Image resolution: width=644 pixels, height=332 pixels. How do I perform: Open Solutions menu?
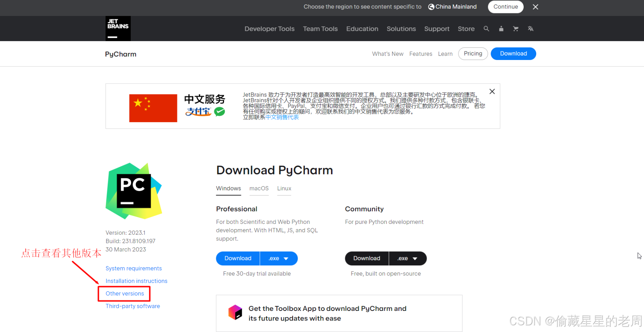(401, 28)
